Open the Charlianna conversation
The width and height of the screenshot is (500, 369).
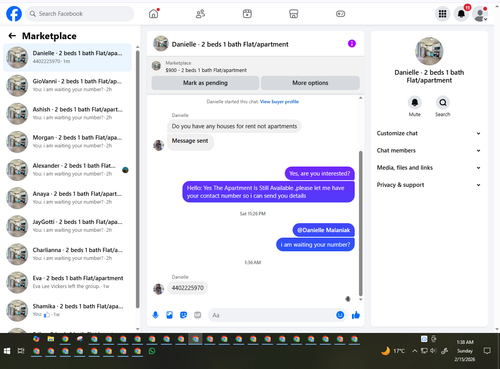[68, 254]
